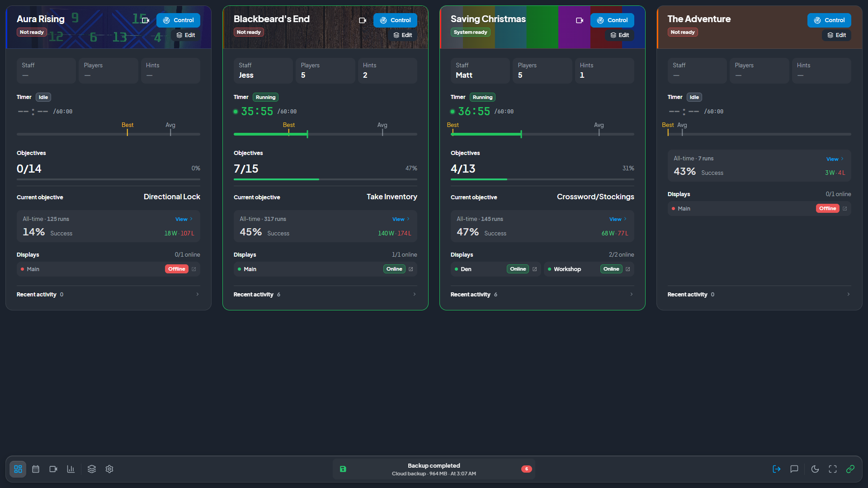Open the dashboard grid view icon
Screen dimensions: 868x488
(x=18, y=469)
